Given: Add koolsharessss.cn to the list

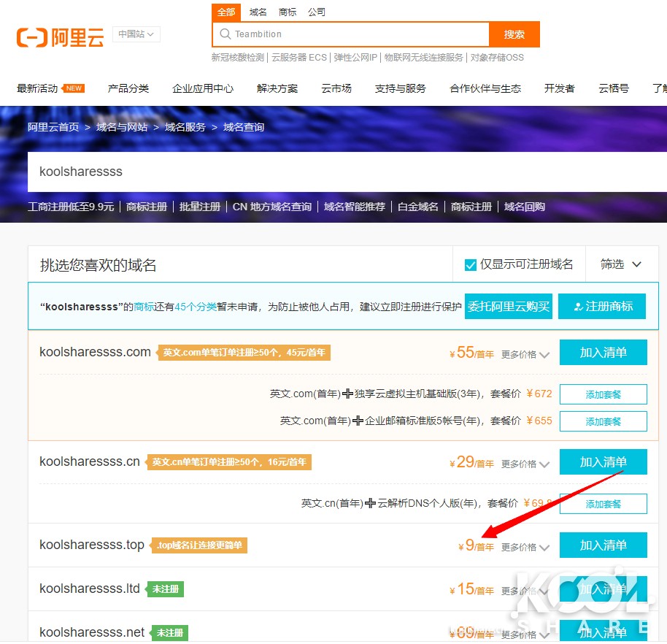Looking at the screenshot, I should [x=604, y=461].
